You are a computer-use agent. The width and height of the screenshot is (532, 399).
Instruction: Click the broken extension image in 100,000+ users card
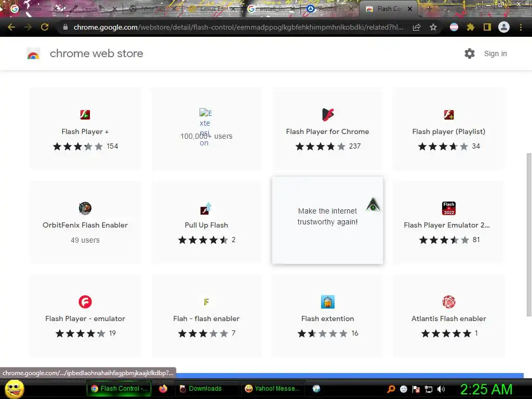(x=205, y=127)
